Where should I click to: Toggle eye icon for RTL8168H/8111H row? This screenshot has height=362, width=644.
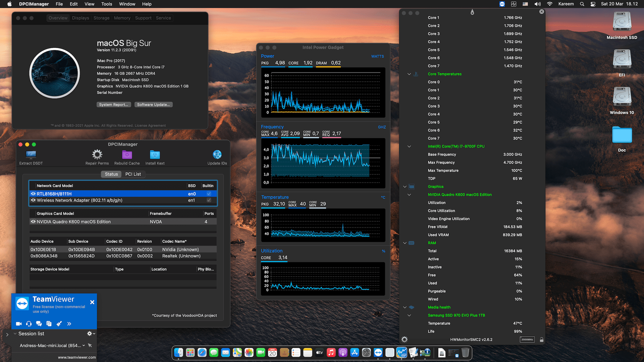tap(33, 194)
